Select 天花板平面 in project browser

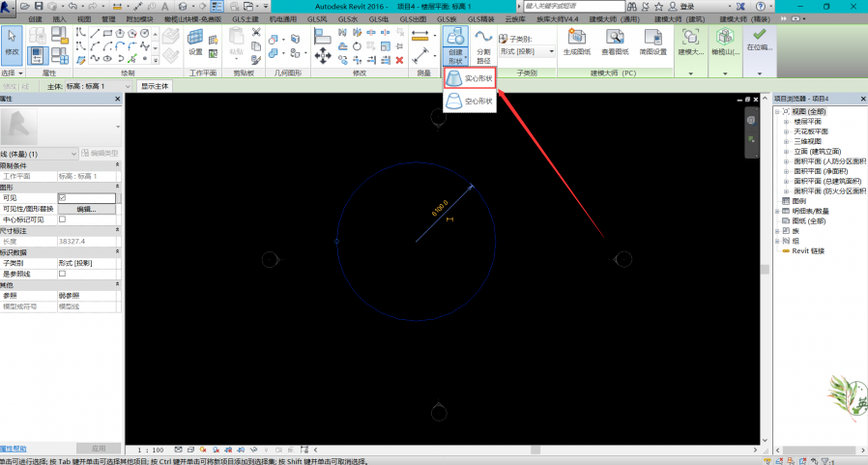(810, 131)
